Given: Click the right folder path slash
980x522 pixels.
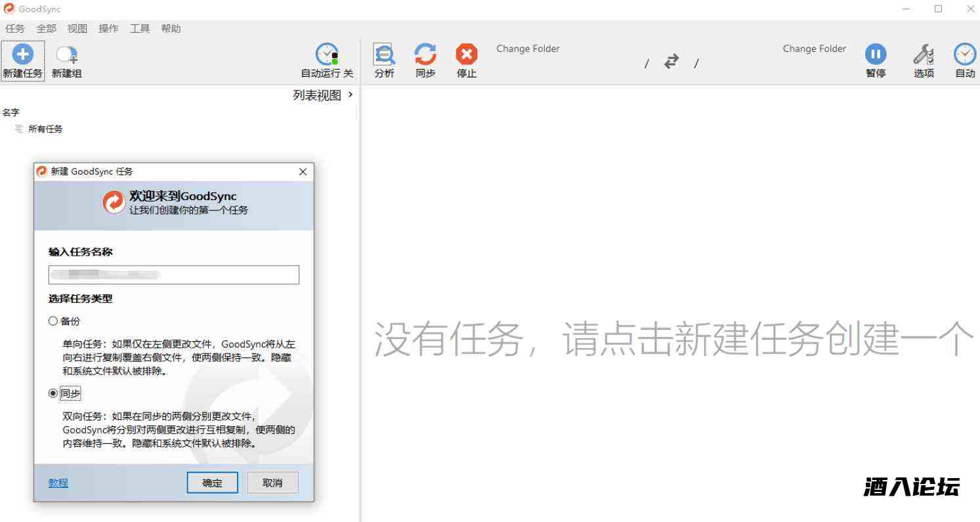Looking at the screenshot, I should pyautogui.click(x=696, y=64).
